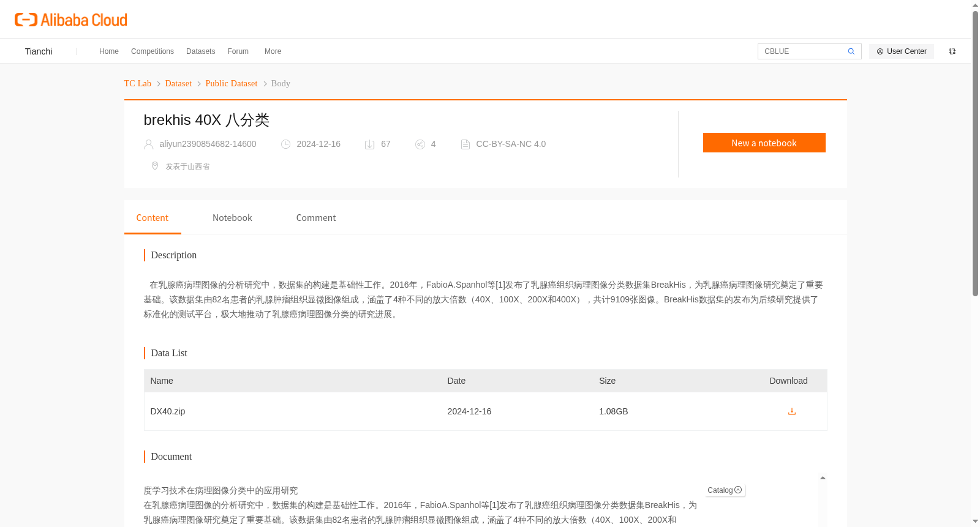This screenshot has height=527, width=980.
Task: Click the author name aliyun2390854682-14600
Action: (208, 144)
